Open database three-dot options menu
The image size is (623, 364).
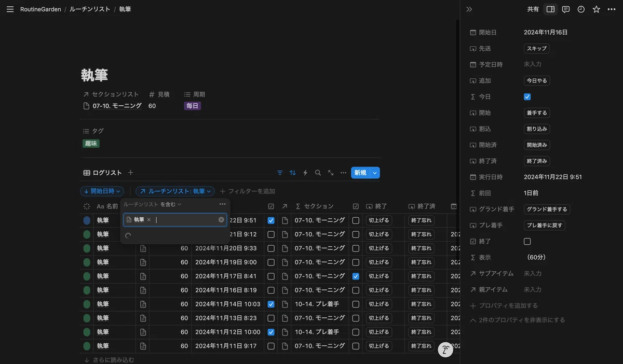[x=343, y=173]
